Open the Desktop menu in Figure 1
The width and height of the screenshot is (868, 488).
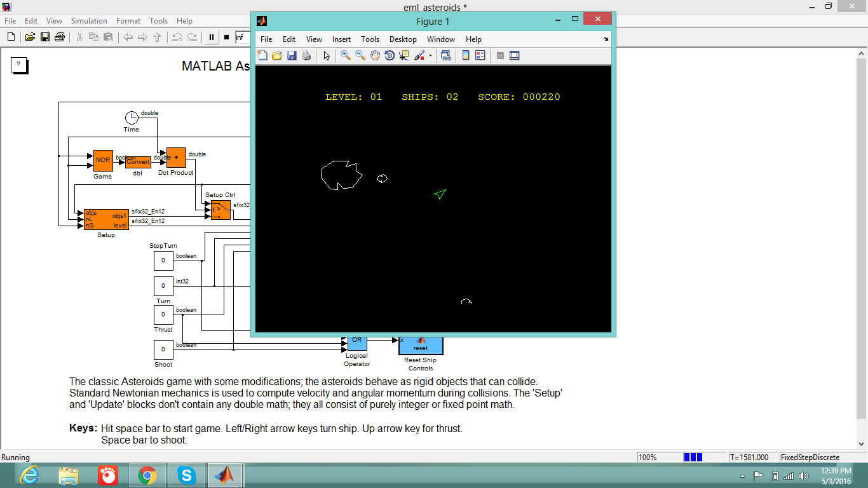click(403, 39)
